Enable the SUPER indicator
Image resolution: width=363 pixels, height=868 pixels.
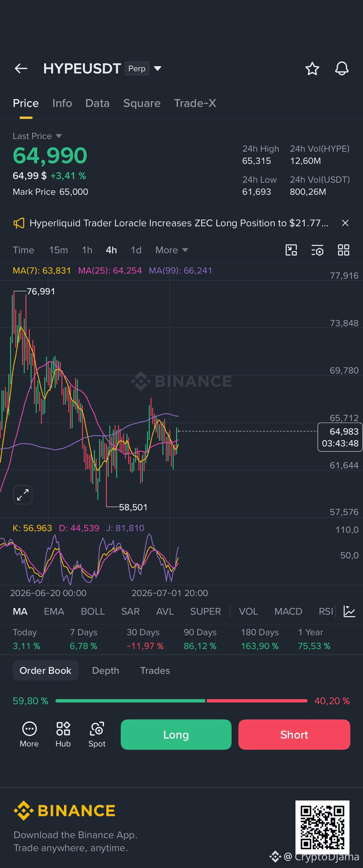tap(205, 611)
